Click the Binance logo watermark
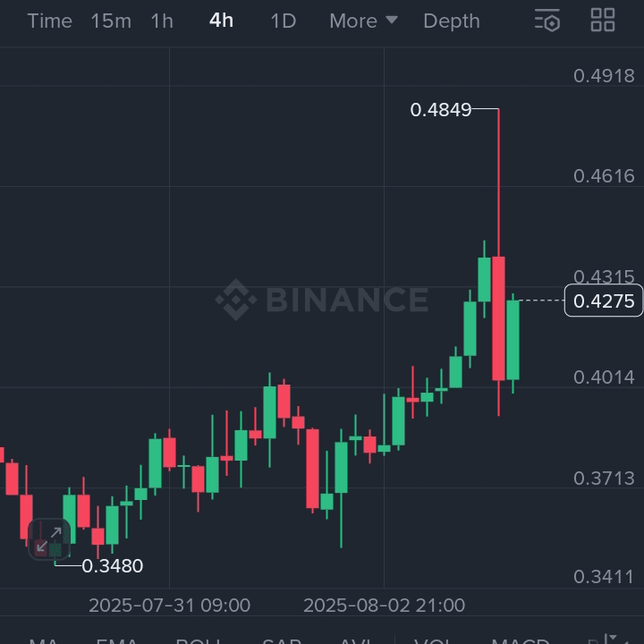The height and width of the screenshot is (644, 644). click(322, 299)
